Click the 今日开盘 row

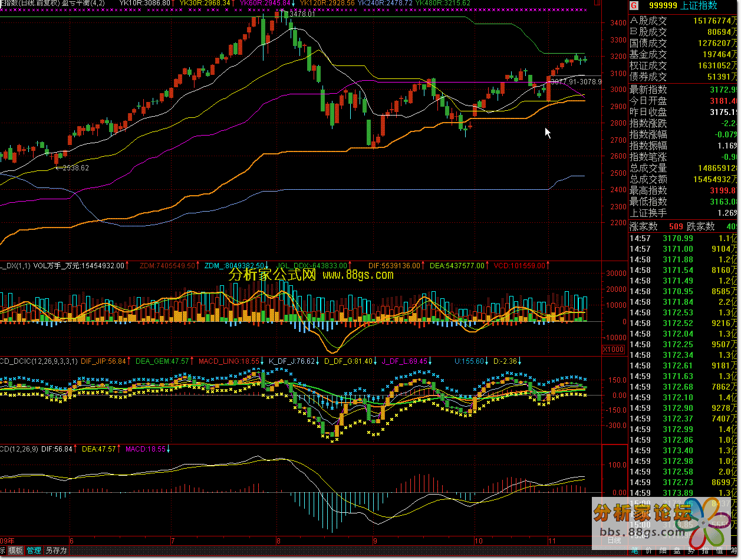683,101
